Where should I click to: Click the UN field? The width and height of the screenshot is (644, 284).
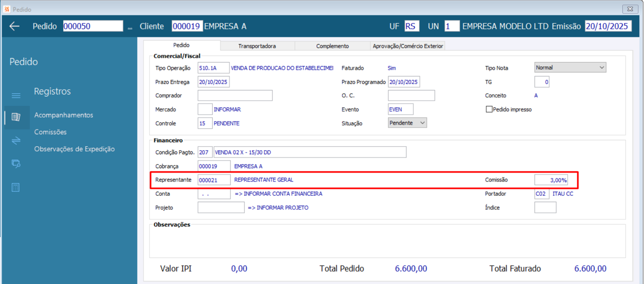(x=452, y=26)
